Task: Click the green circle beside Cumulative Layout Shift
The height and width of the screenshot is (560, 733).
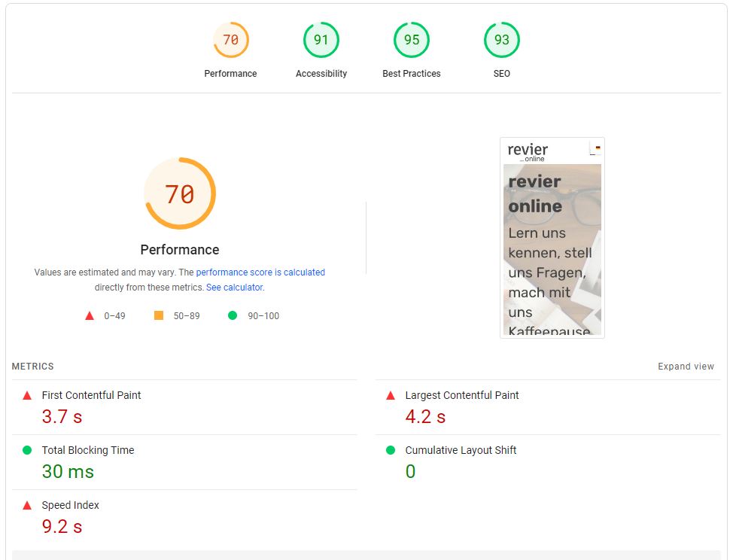Action: click(391, 450)
